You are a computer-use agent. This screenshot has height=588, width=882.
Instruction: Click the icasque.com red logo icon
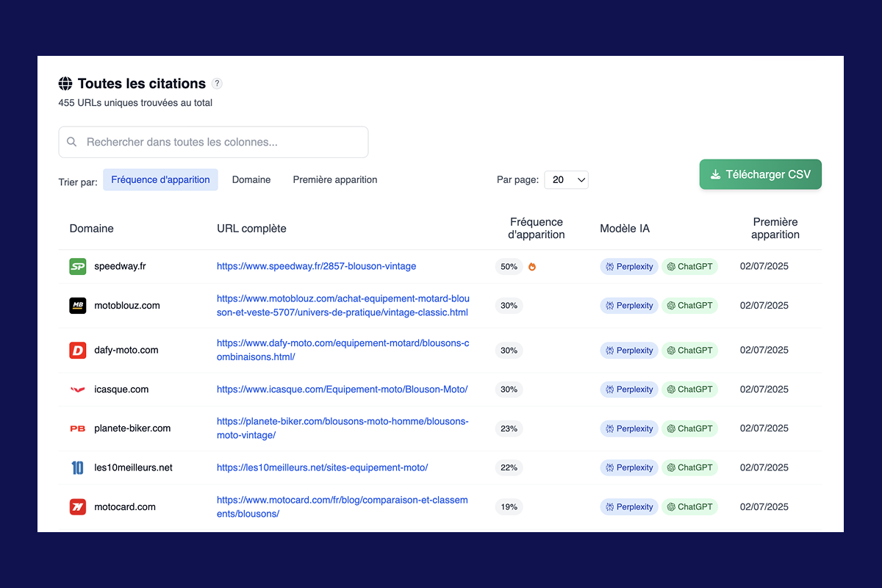tap(78, 390)
